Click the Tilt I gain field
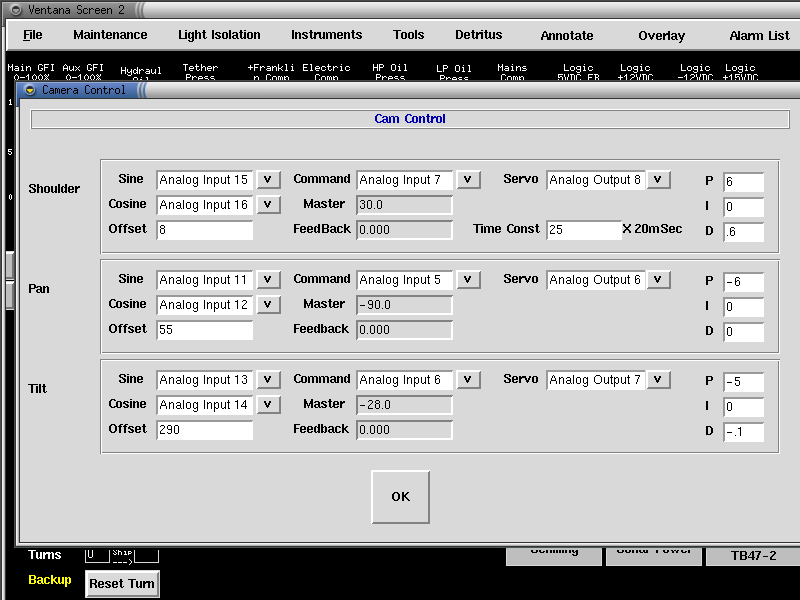The height and width of the screenshot is (600, 800). pos(743,407)
